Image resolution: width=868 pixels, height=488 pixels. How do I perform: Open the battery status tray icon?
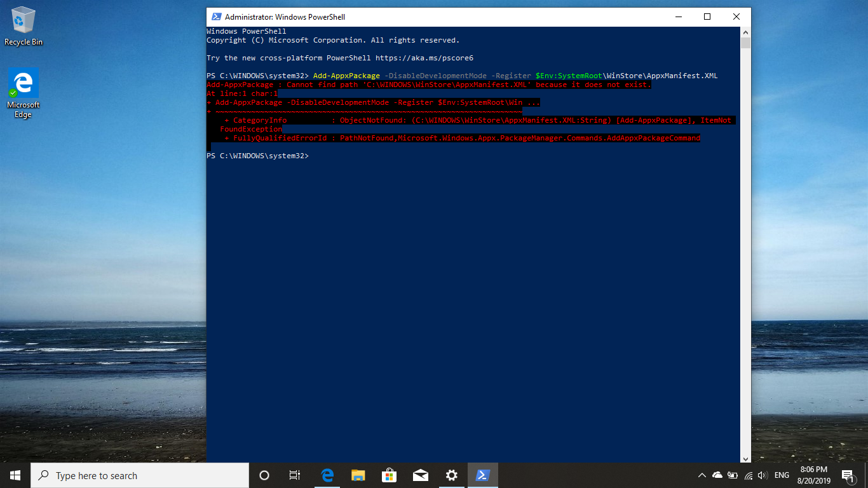tap(733, 475)
